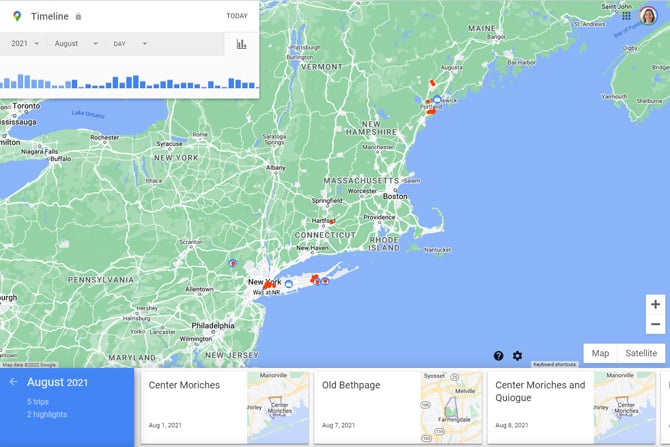Zoom in the map with plus

[655, 304]
